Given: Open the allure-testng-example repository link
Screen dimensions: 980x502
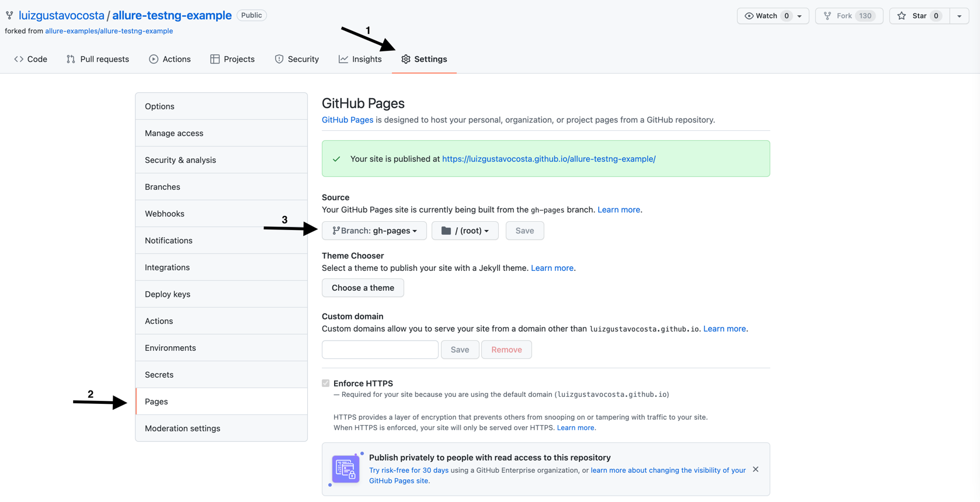Looking at the screenshot, I should [172, 15].
